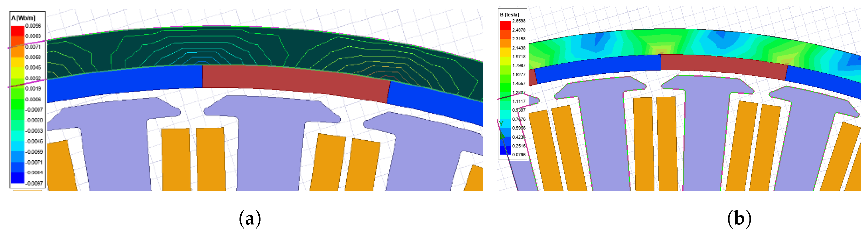This screenshot has width=868, height=232.
Task: Click the 0.0796 minimum value in the B legend
Action: (x=519, y=155)
